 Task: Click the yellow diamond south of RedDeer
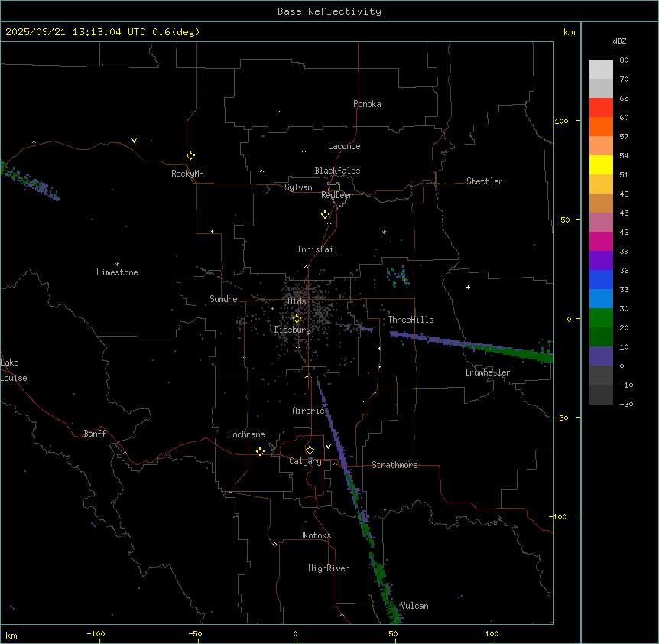[325, 215]
